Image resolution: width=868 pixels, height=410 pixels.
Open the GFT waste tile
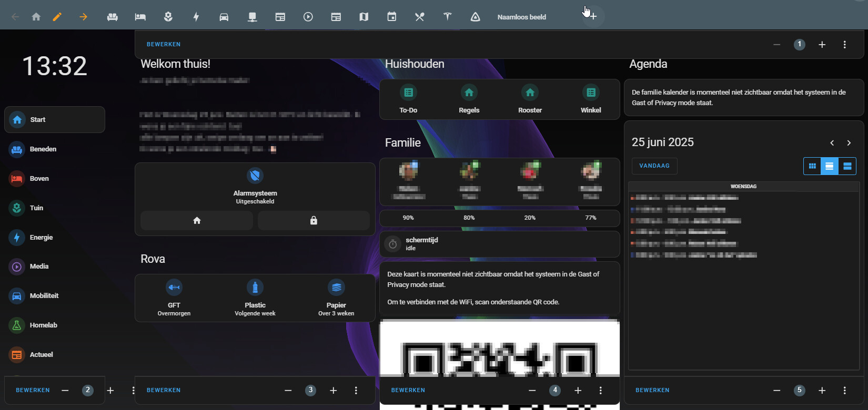tap(174, 298)
